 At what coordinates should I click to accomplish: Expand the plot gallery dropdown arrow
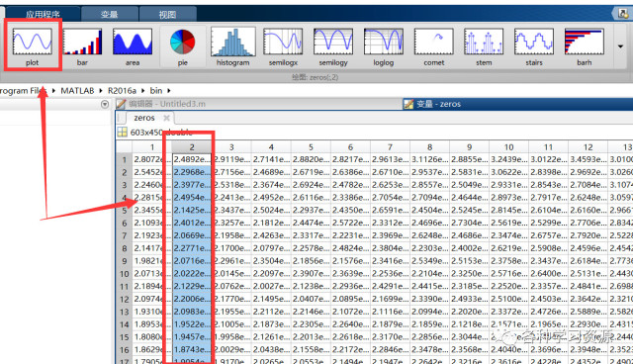coord(620,46)
